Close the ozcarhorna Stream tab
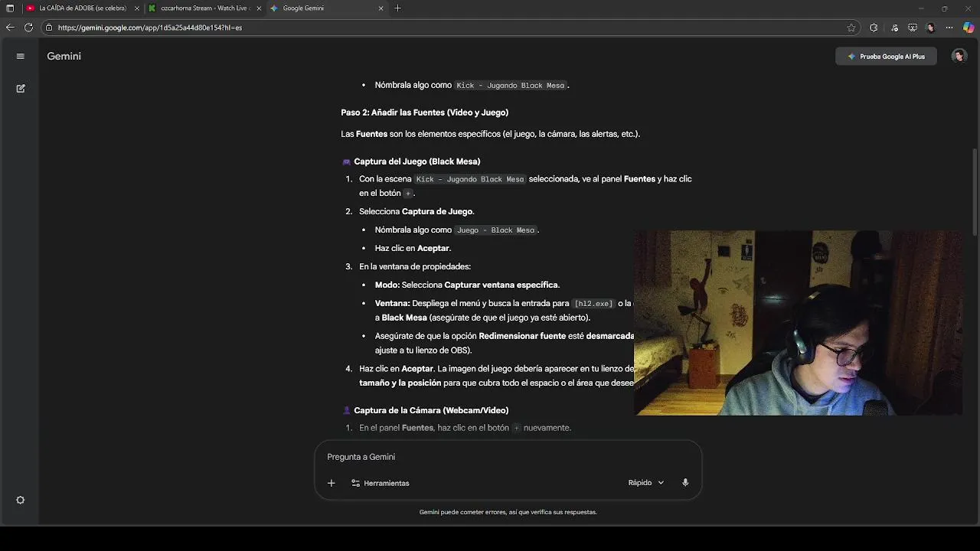Screen dimensions: 980x551 click(x=259, y=8)
